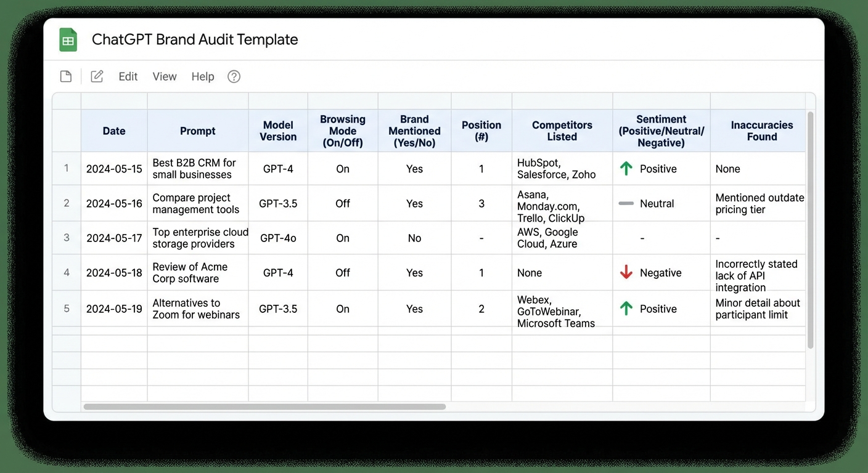Click the spreadsheet title to rename it
Image resolution: width=868 pixels, height=473 pixels.
coord(195,39)
